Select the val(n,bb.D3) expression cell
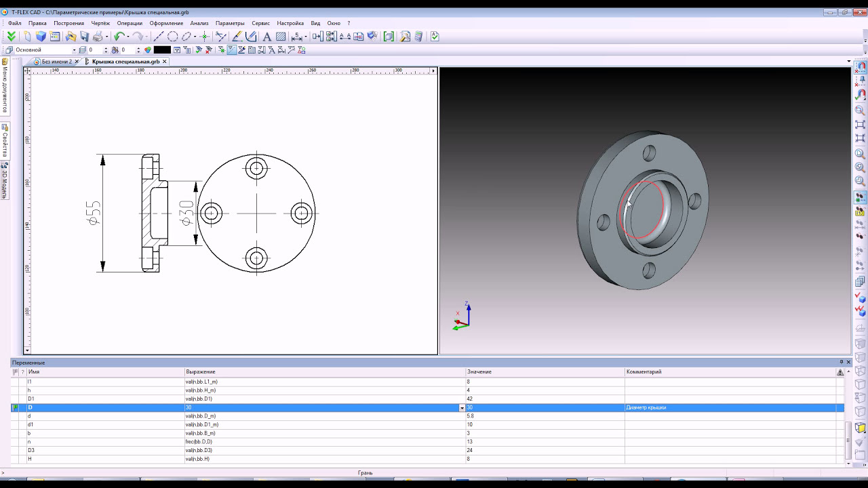 pyautogui.click(x=325, y=451)
